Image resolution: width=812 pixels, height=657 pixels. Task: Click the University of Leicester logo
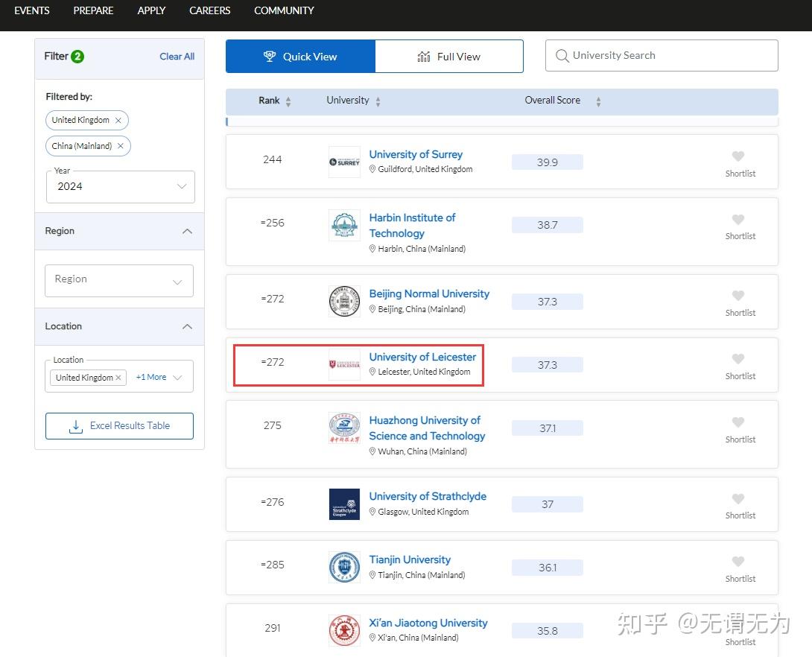pos(344,364)
